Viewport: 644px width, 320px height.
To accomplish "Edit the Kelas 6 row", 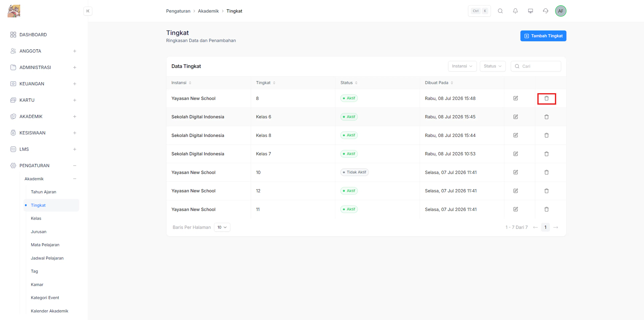I will pos(516,117).
